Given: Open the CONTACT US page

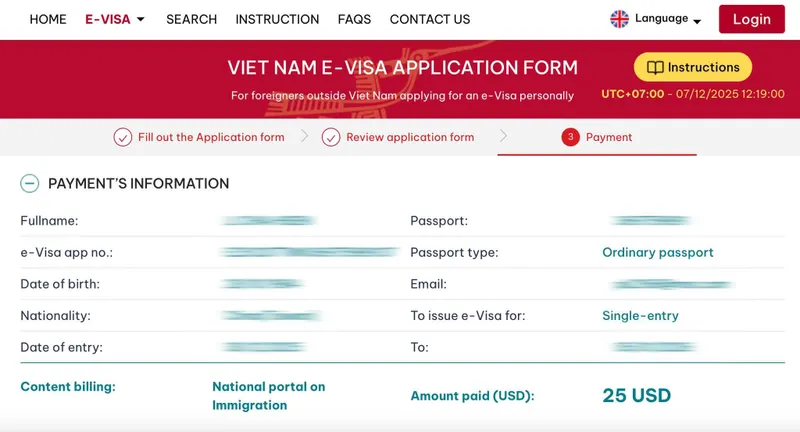Looking at the screenshot, I should (x=430, y=19).
